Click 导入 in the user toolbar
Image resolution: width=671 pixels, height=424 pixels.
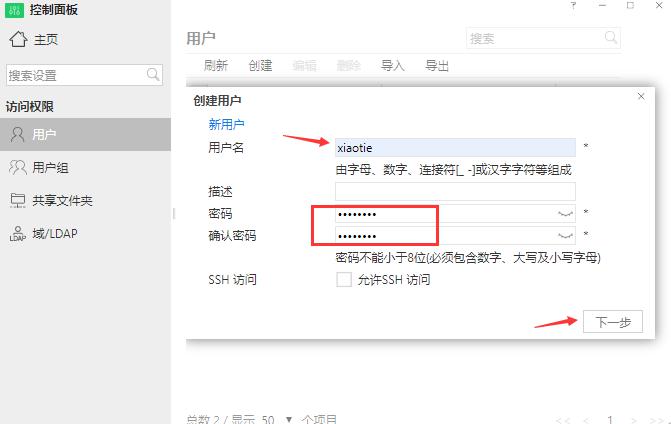click(x=393, y=66)
